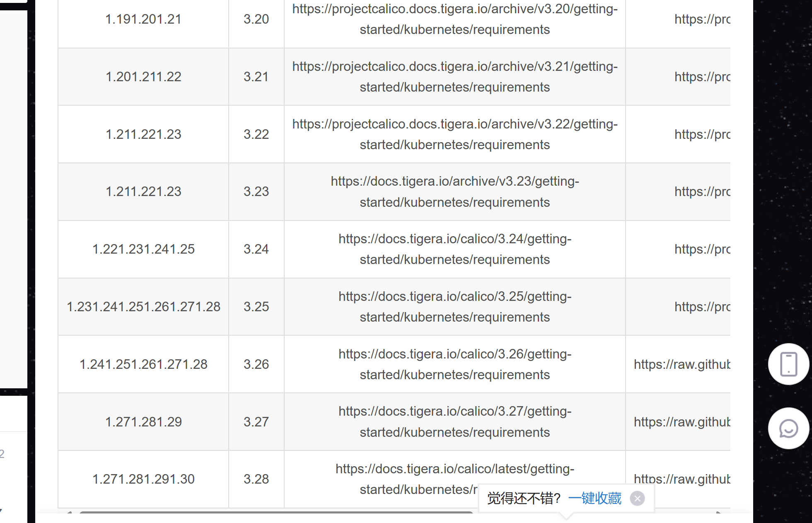Click the scrollbar left arrow
The image size is (812, 523).
click(69, 513)
